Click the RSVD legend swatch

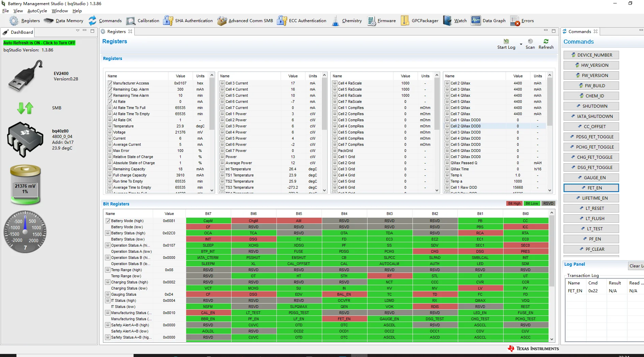point(548,204)
